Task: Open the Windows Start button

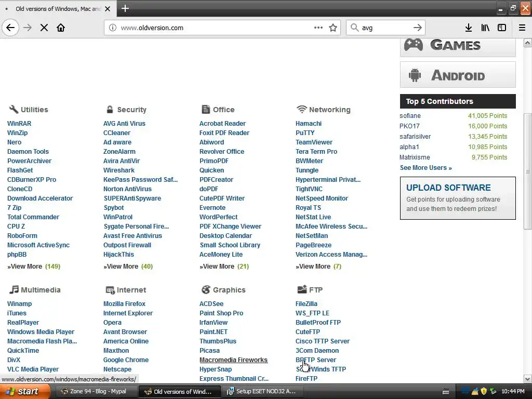Action: pos(25,391)
